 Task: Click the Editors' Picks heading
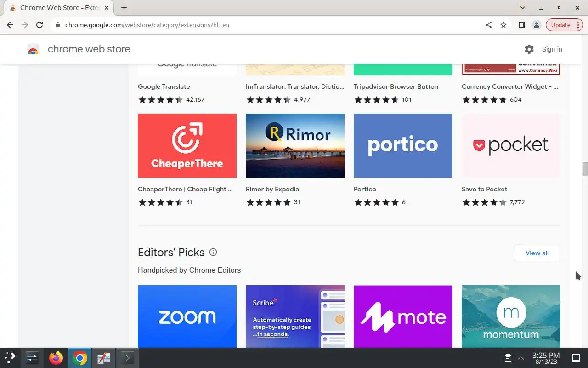click(x=171, y=252)
